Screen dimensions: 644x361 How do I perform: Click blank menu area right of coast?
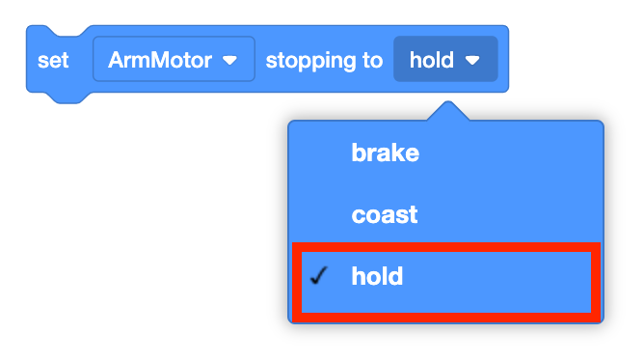click(x=509, y=214)
